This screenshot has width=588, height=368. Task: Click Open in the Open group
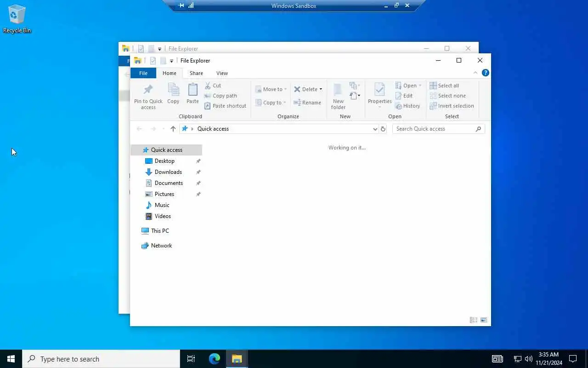(x=408, y=86)
